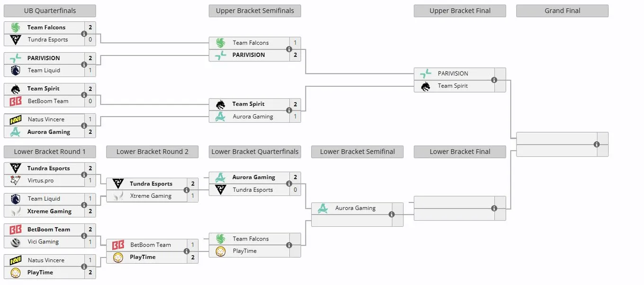Click the Grand Final header
The width and height of the screenshot is (644, 285).
pos(562,10)
